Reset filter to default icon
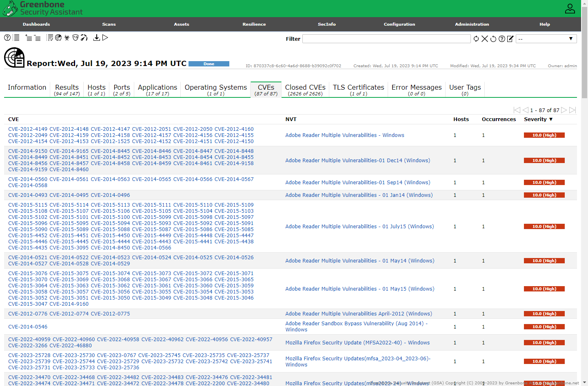This screenshot has height=386, width=588. [x=493, y=39]
